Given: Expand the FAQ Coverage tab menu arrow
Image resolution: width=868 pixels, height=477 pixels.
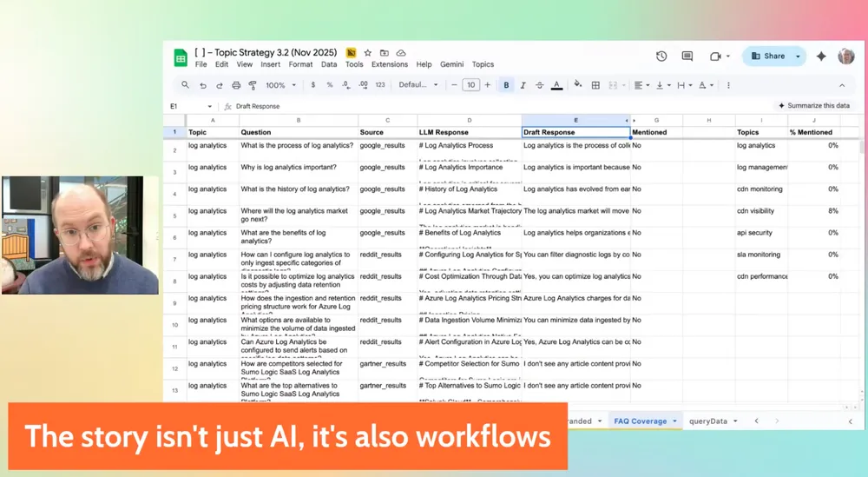Looking at the screenshot, I should pyautogui.click(x=674, y=421).
